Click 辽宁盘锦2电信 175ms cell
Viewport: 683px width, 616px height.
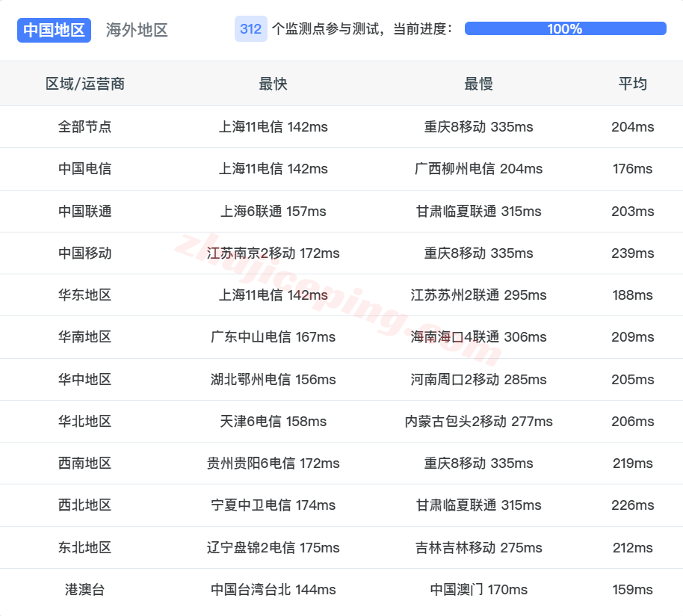(x=273, y=548)
